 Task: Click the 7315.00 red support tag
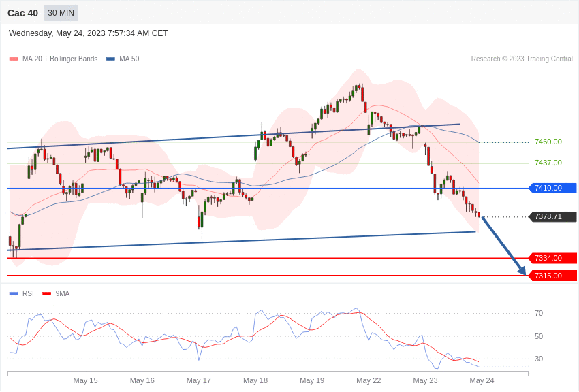click(552, 276)
